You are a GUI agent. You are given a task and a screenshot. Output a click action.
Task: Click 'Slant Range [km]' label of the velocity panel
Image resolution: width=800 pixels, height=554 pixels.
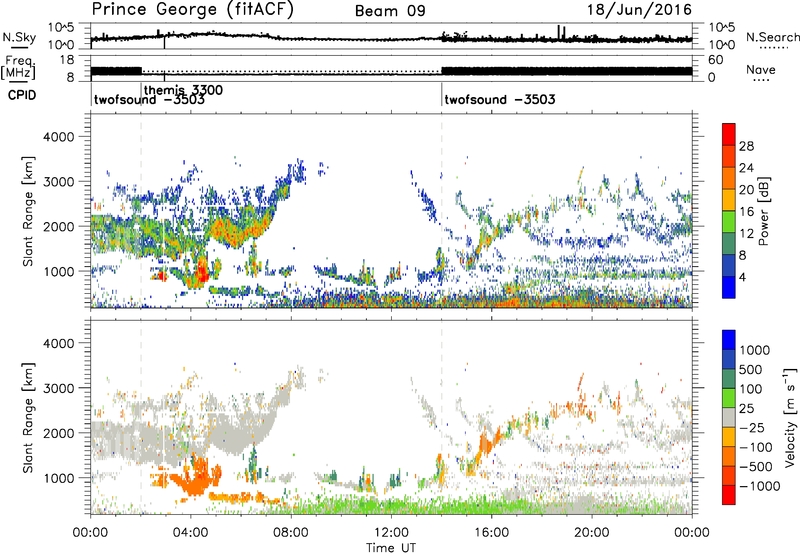[x=28, y=418]
